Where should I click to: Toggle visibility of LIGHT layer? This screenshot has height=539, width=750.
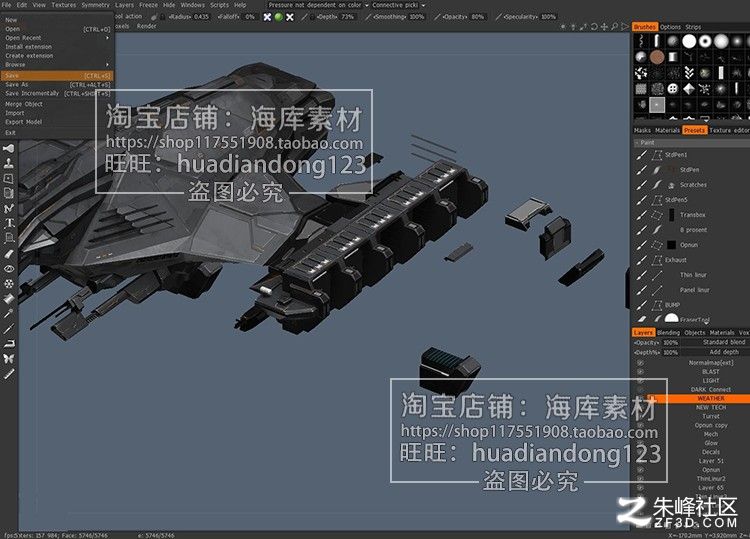pos(640,381)
